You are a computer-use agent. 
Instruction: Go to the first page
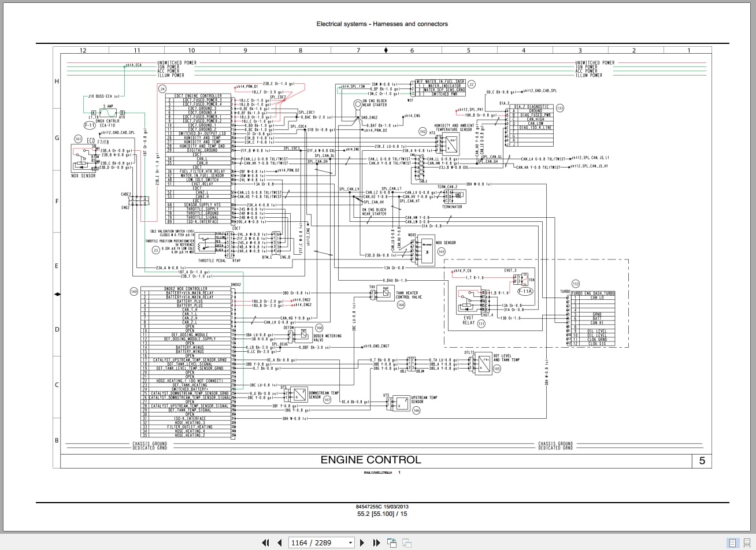(x=266, y=542)
